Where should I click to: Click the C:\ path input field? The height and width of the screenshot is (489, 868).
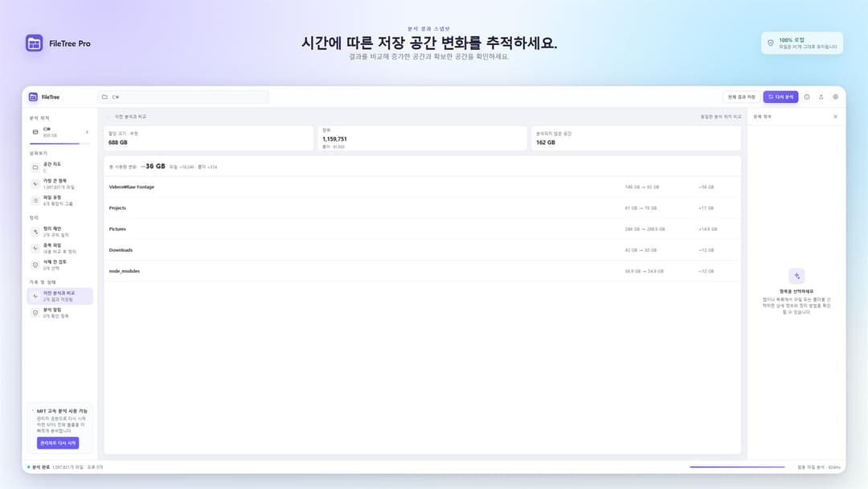pyautogui.click(x=183, y=97)
